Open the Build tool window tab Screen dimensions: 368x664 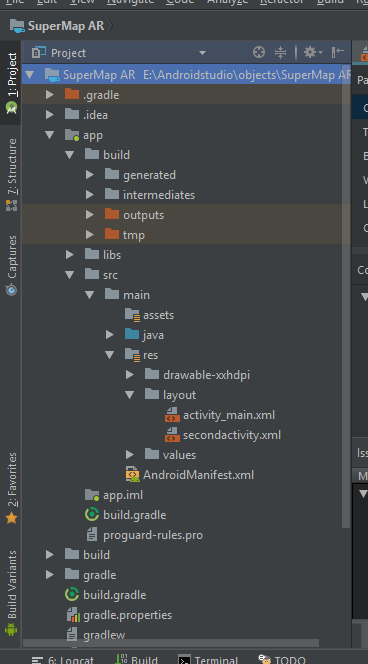[x=136, y=659]
